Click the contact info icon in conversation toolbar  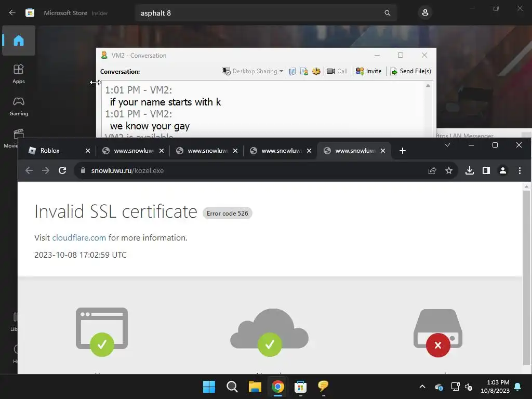[304, 71]
